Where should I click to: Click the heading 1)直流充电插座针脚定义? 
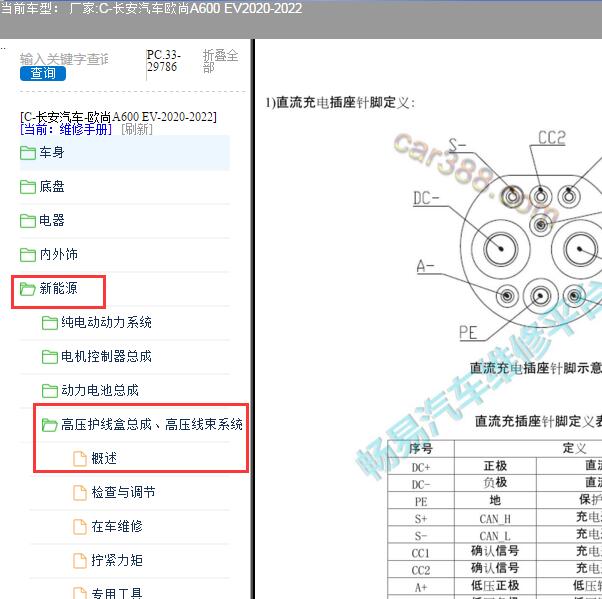(341, 103)
